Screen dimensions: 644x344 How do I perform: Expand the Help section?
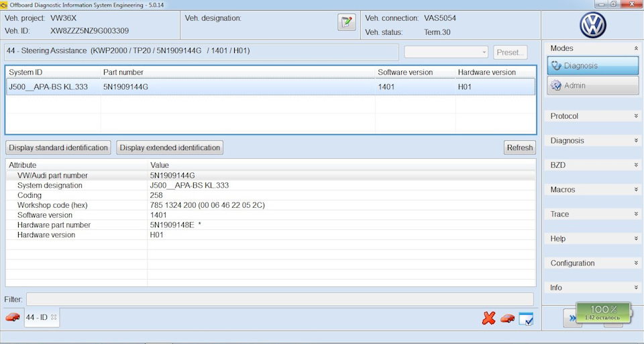pos(636,239)
